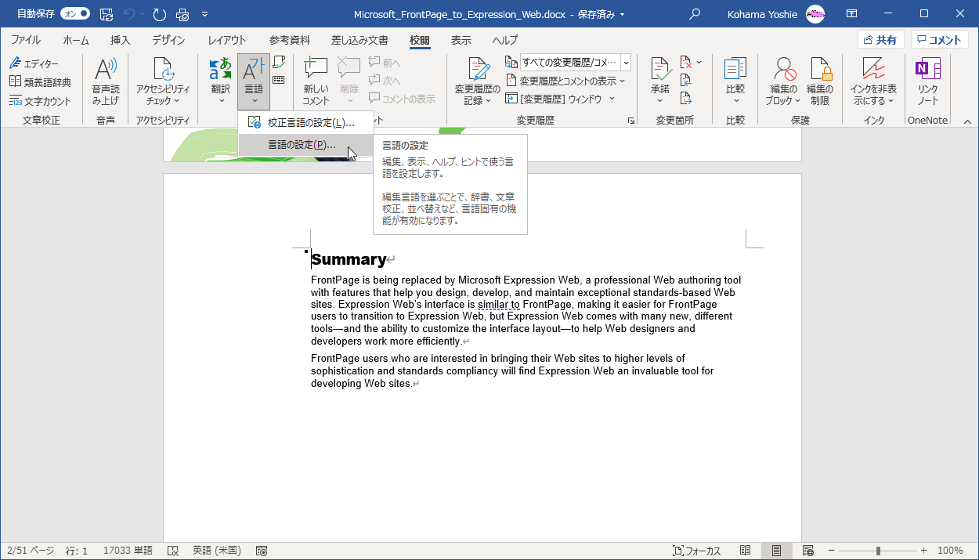Screen dimensions: 979x560
Task: Click the 変更履歴の記録 icon
Action: click(476, 81)
